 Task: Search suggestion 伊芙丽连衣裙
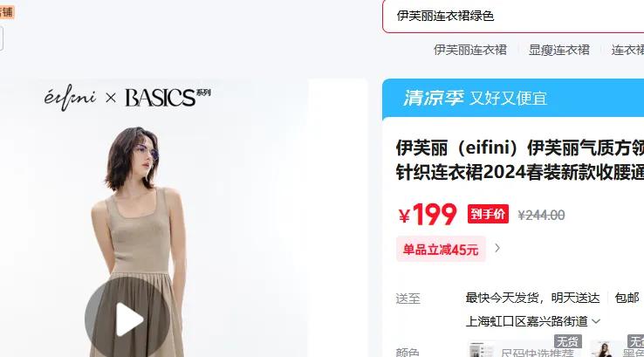[x=469, y=50]
